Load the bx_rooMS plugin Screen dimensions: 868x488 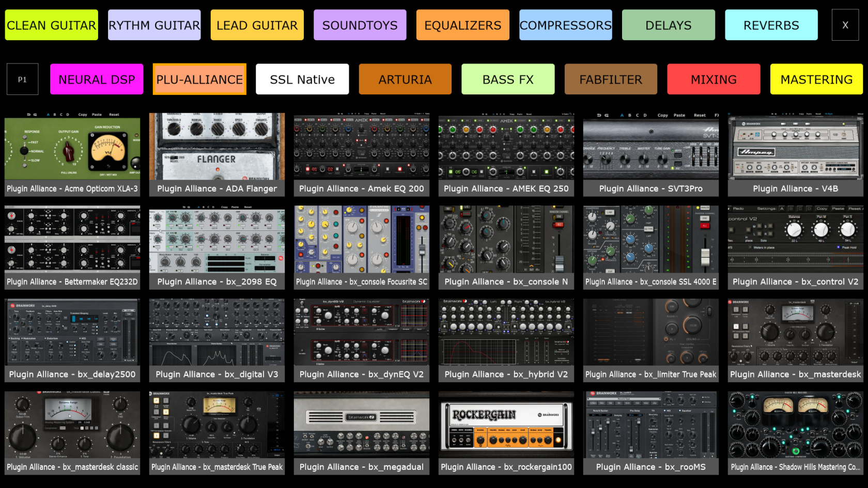click(651, 433)
